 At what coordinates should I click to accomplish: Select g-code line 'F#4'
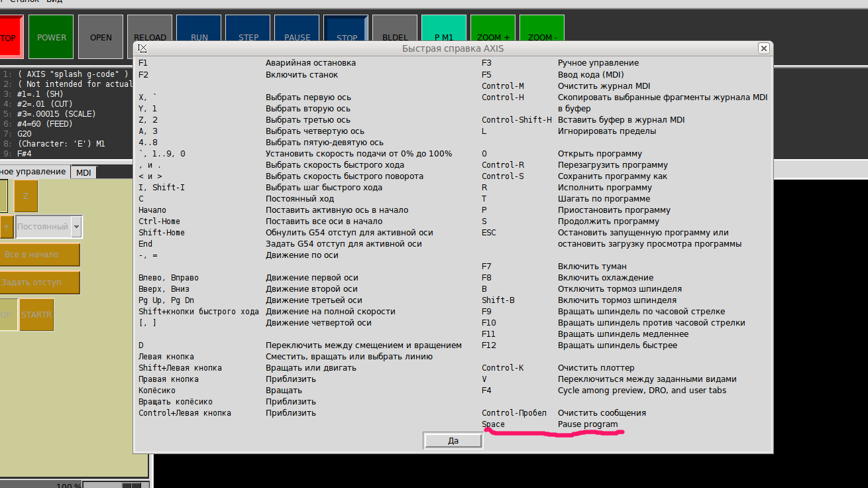click(25, 154)
